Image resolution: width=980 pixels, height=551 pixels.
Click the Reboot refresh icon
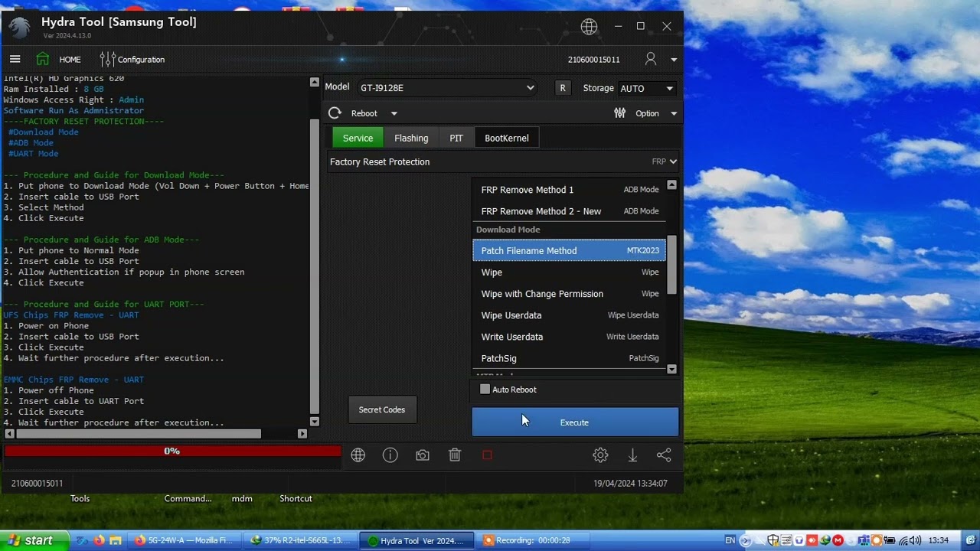[x=335, y=113]
